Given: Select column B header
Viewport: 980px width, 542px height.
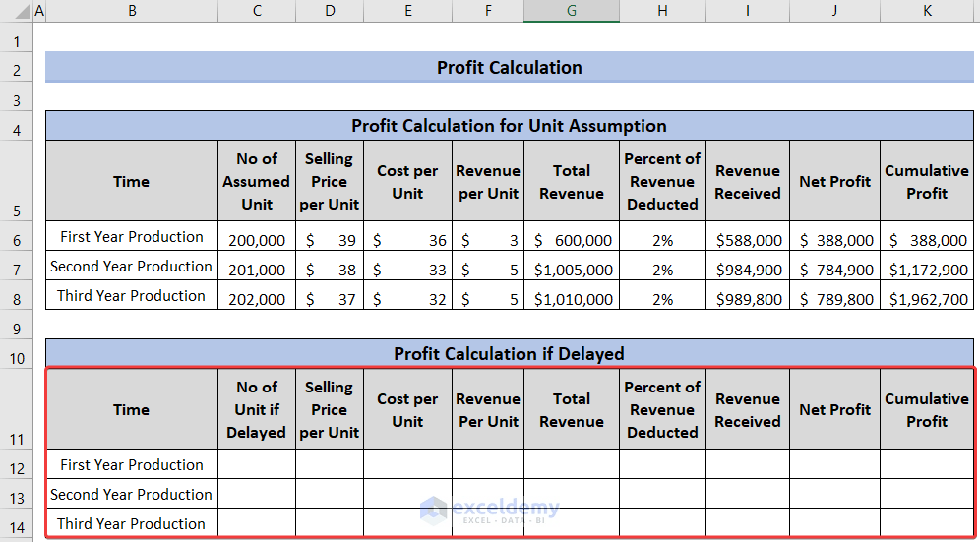Looking at the screenshot, I should point(132,11).
